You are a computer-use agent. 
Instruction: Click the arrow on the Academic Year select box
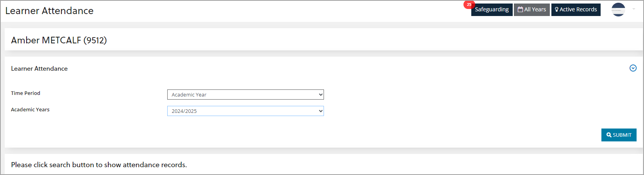pyautogui.click(x=320, y=95)
